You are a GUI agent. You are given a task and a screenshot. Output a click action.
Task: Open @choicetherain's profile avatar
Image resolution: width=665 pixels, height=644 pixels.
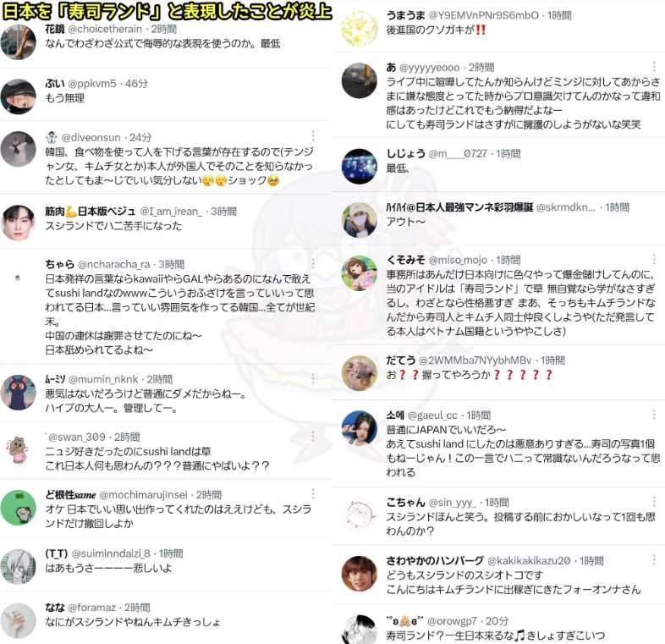click(x=19, y=42)
